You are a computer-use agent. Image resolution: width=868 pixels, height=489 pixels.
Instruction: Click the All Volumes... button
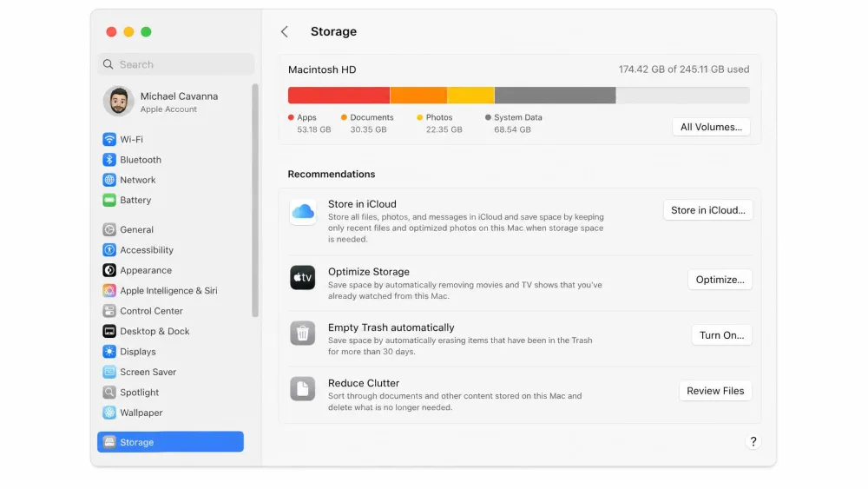pyautogui.click(x=712, y=127)
